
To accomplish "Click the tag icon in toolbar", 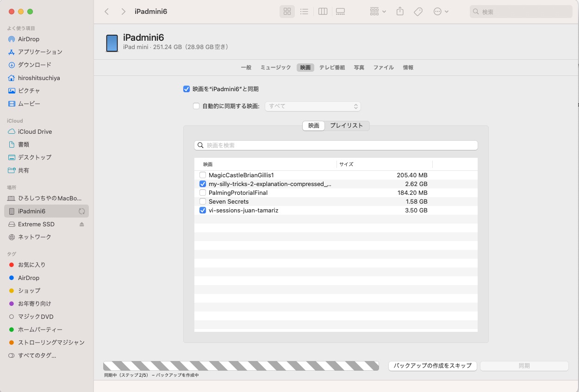I will click(x=418, y=12).
